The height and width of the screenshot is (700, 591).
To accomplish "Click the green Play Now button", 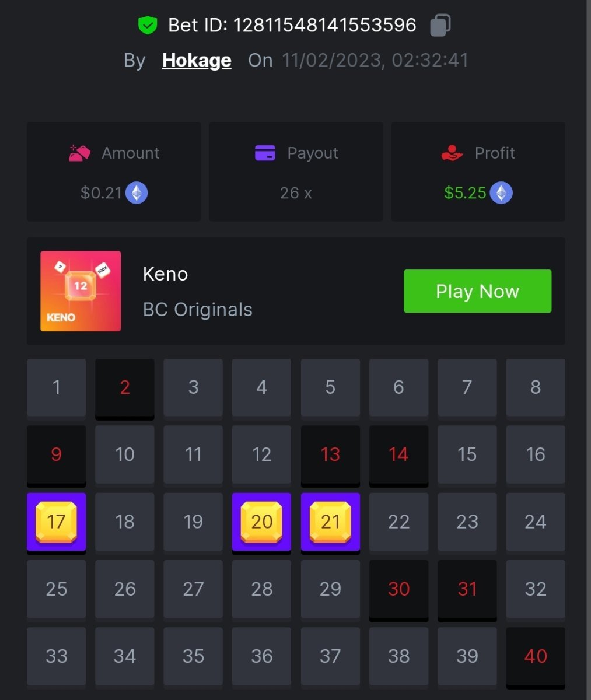I will click(x=477, y=291).
